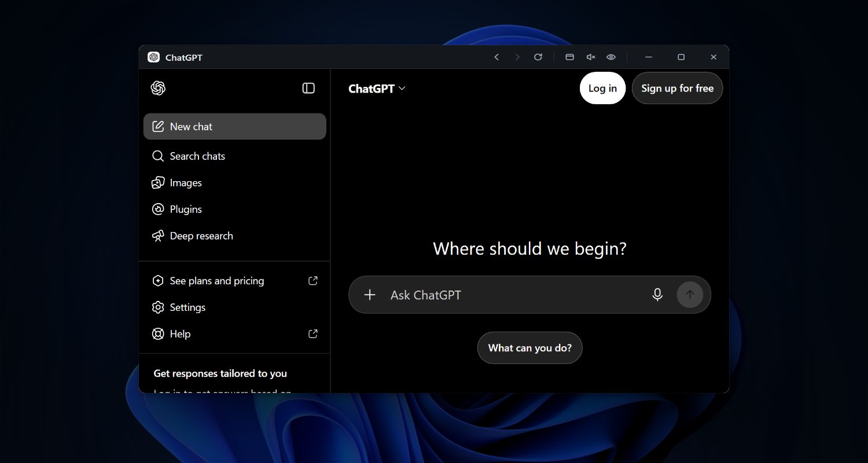Open Search chats in the sidebar

pyautogui.click(x=235, y=156)
